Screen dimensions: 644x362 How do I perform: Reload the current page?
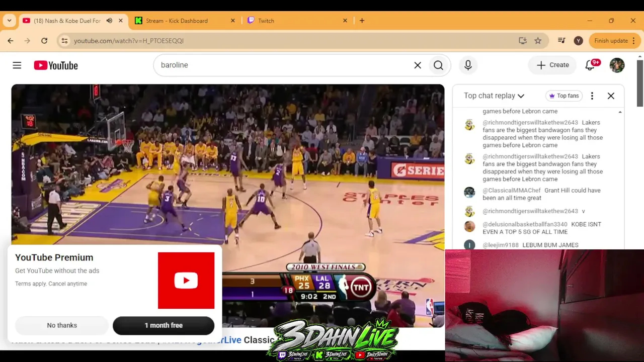click(x=44, y=41)
